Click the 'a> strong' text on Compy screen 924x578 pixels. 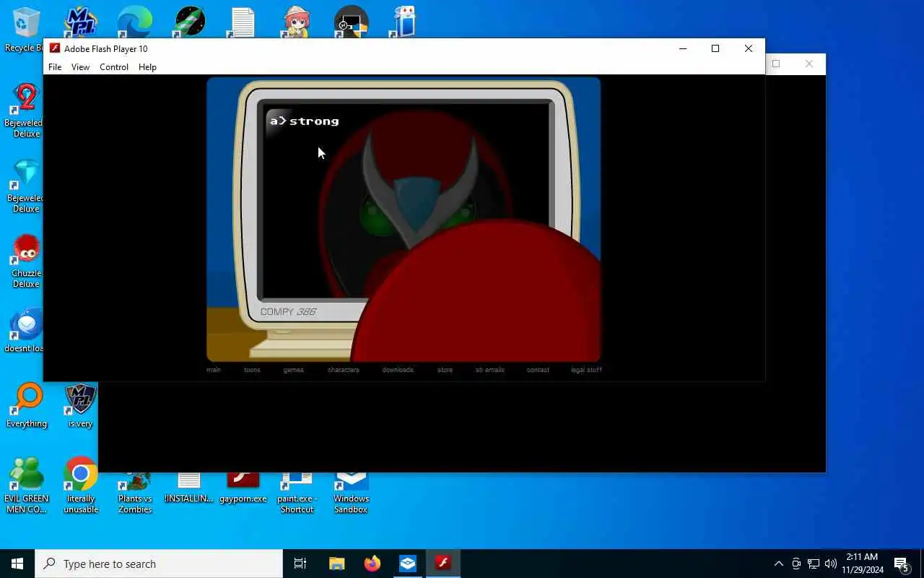305,121
